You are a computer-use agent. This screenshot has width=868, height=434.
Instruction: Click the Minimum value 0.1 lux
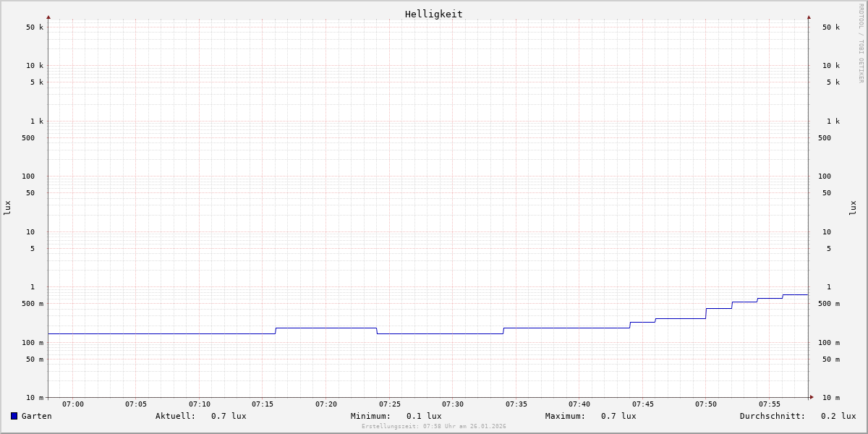[424, 416]
